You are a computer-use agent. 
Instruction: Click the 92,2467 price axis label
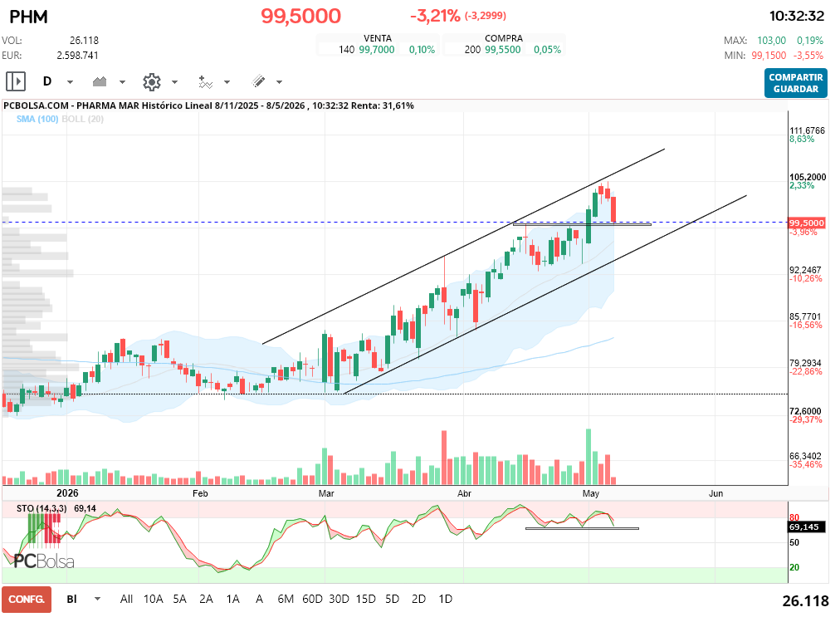pyautogui.click(x=805, y=270)
